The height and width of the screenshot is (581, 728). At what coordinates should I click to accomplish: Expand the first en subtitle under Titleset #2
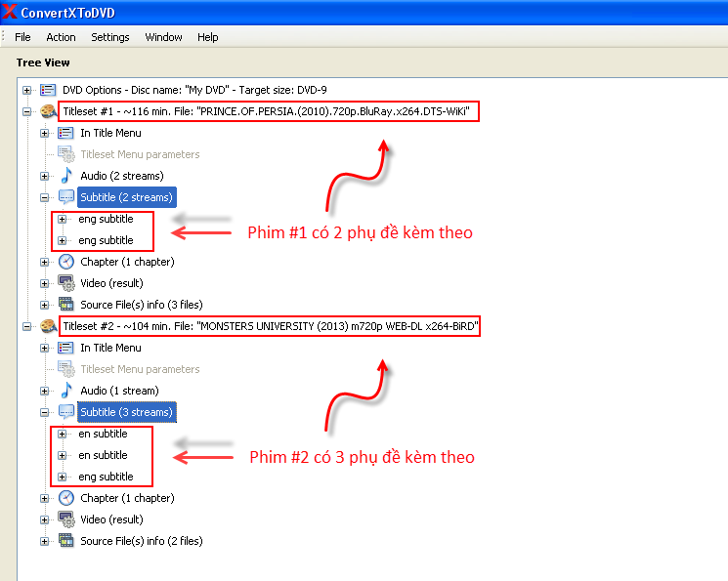tap(63, 434)
